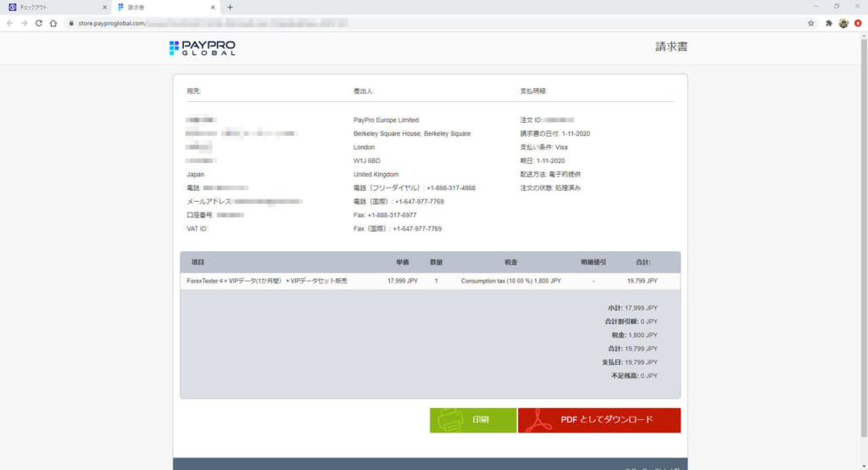868x470 pixels.
Task: Click the United Kingdom text
Action: click(x=376, y=175)
